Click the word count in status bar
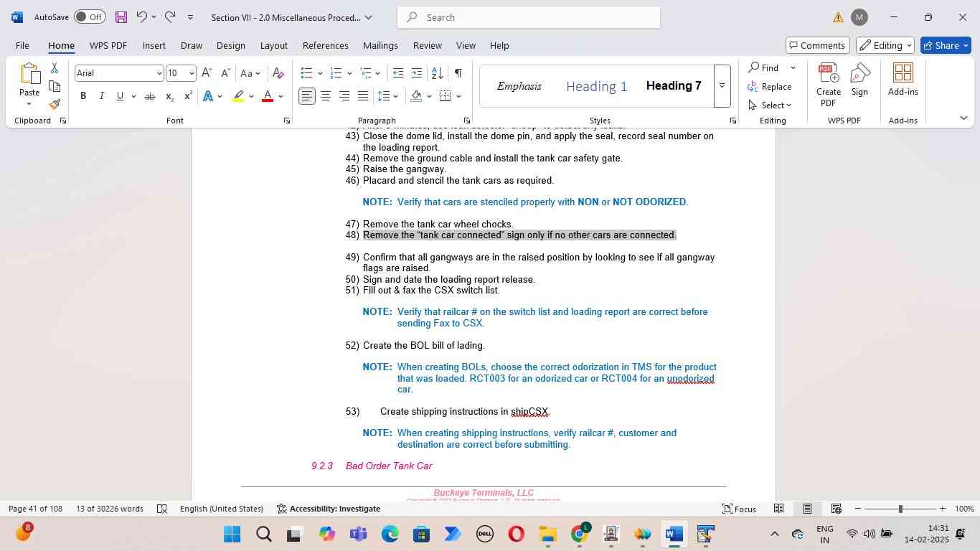 (110, 509)
